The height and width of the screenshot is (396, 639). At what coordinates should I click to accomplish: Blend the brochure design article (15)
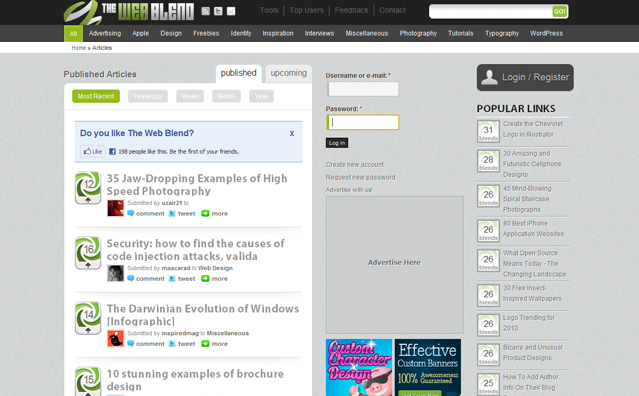point(88,382)
